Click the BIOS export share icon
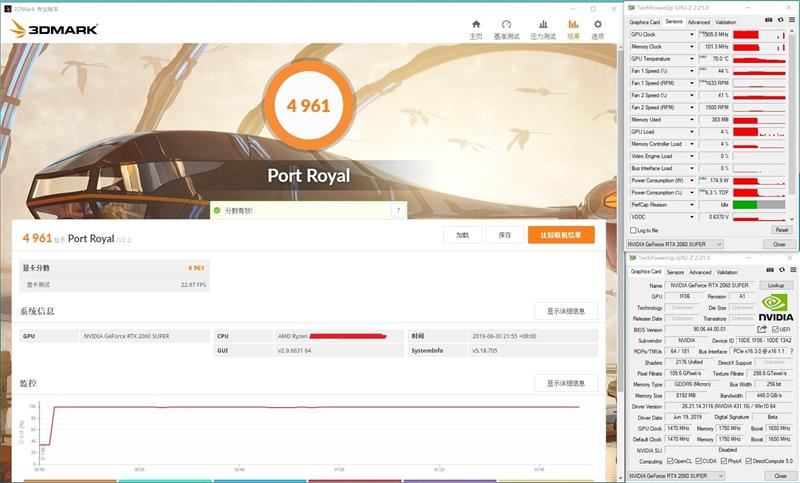This screenshot has height=483, width=800. point(762,329)
